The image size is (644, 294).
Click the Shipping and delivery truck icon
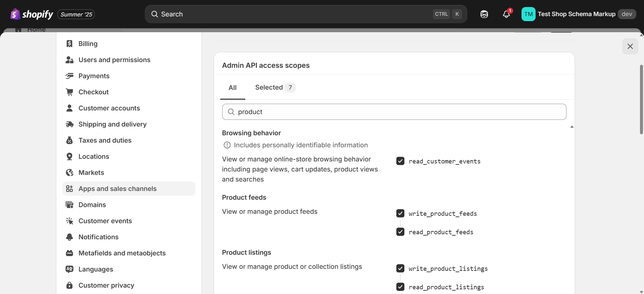[x=69, y=124]
